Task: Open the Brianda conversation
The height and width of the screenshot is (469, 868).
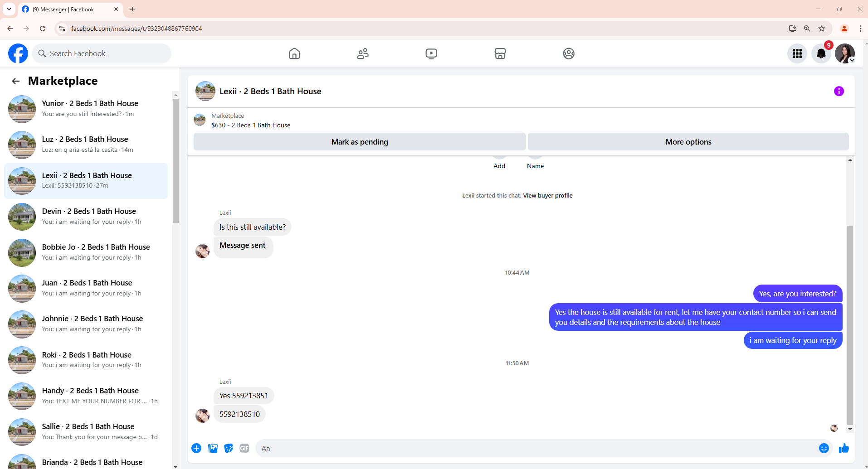Action: click(x=86, y=460)
